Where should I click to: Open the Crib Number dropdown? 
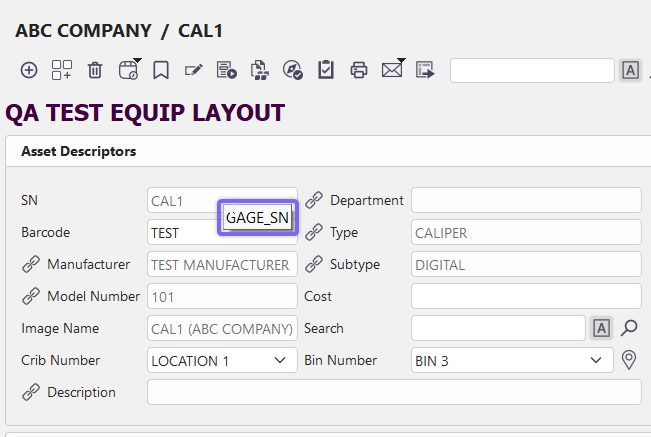pos(221,360)
